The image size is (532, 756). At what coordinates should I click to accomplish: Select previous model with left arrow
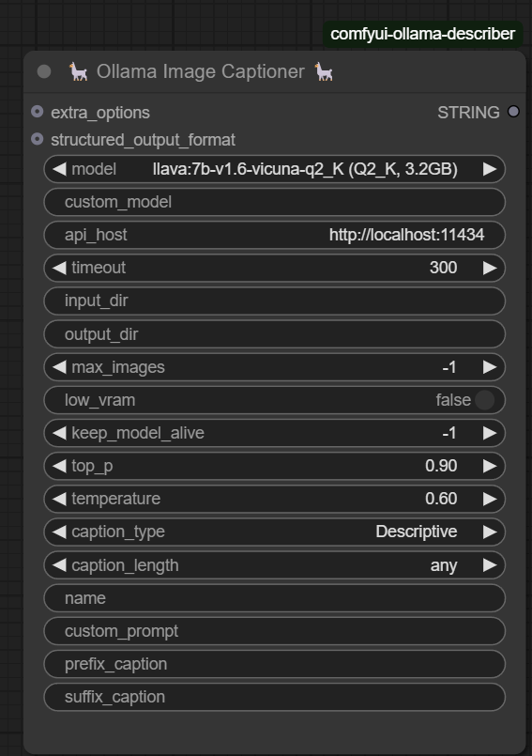pos(59,169)
